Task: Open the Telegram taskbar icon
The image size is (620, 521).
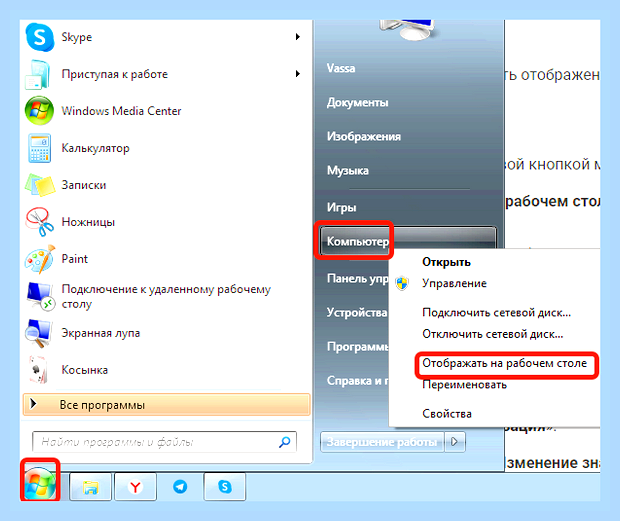Action: click(180, 487)
